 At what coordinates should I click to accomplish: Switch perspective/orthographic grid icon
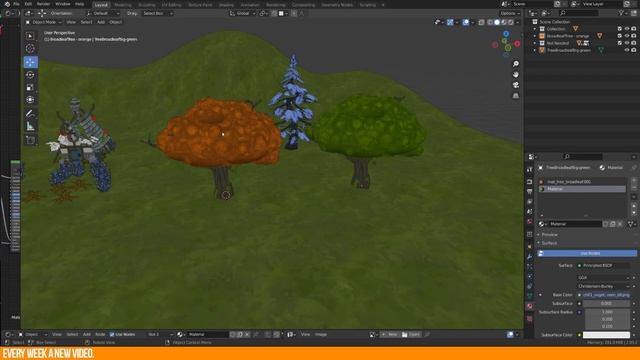pyautogui.click(x=516, y=96)
